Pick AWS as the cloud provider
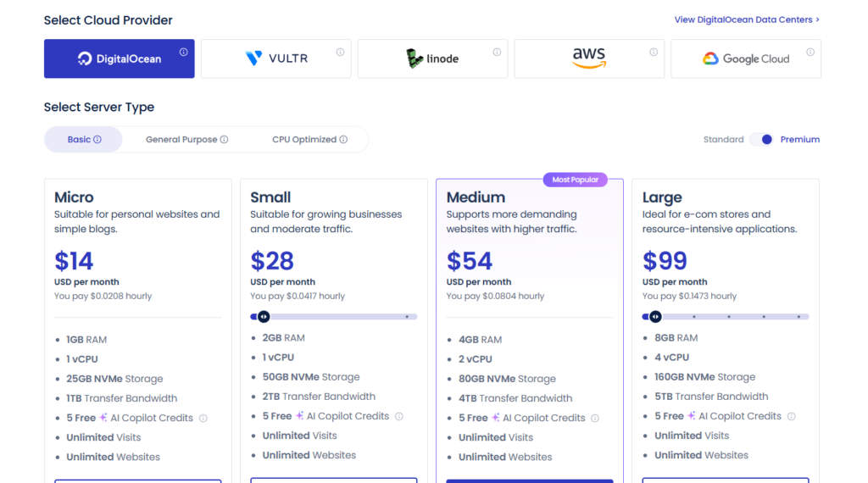This screenshot has height=483, width=868. tap(589, 58)
